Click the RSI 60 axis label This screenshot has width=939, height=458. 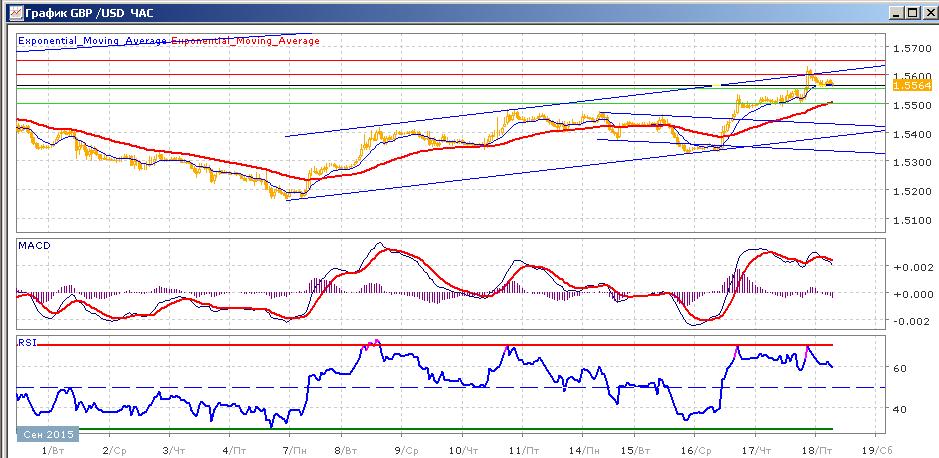900,368
